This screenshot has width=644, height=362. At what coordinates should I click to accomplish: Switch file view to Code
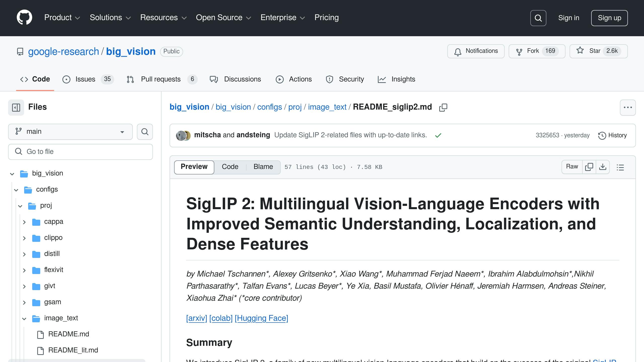click(x=230, y=167)
